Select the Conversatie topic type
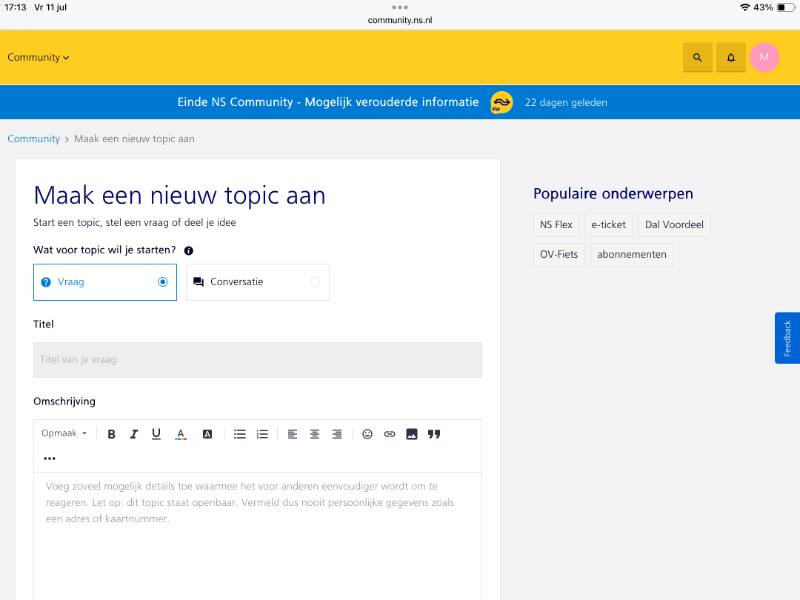 point(257,282)
